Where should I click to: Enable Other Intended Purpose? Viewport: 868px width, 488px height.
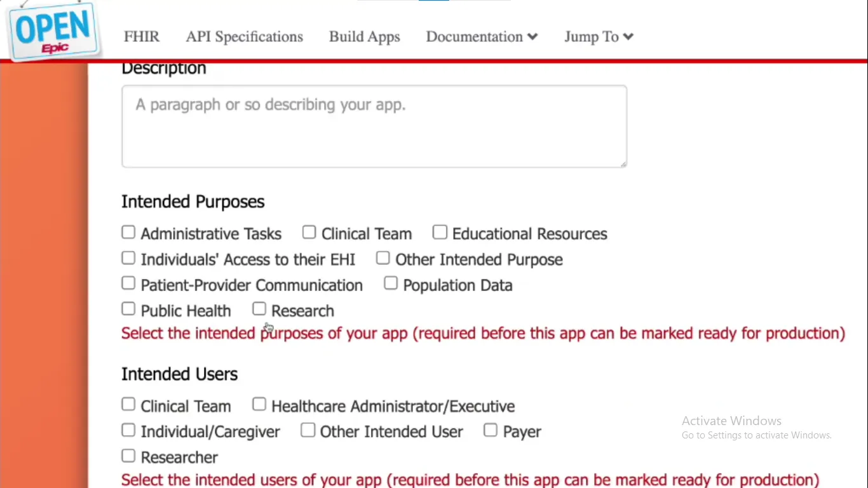coord(383,257)
